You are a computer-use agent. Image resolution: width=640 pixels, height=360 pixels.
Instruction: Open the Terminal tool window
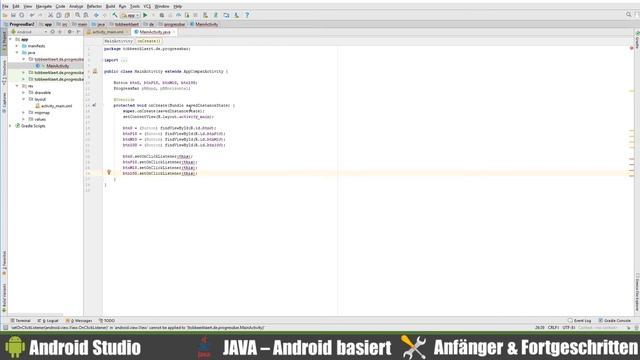point(20,320)
